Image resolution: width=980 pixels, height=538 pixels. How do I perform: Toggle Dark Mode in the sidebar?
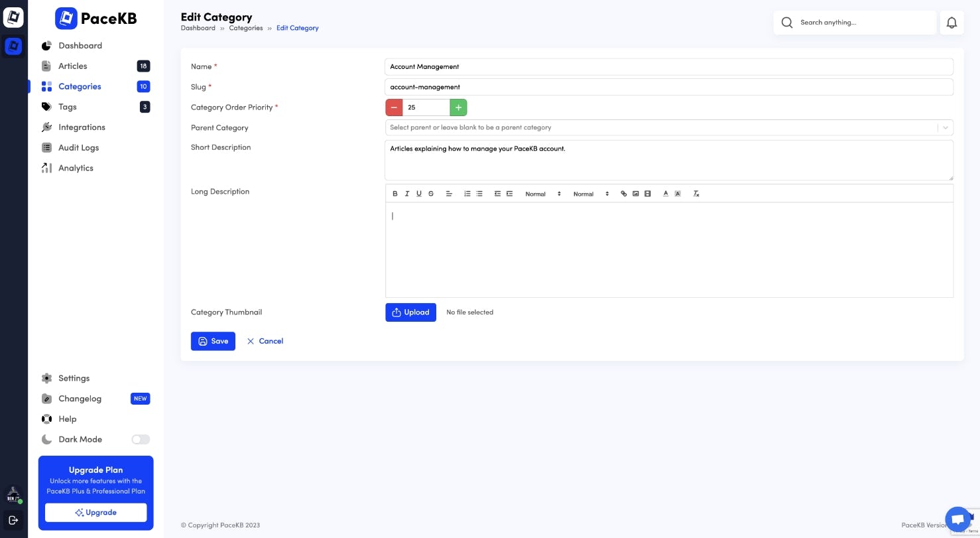(140, 439)
